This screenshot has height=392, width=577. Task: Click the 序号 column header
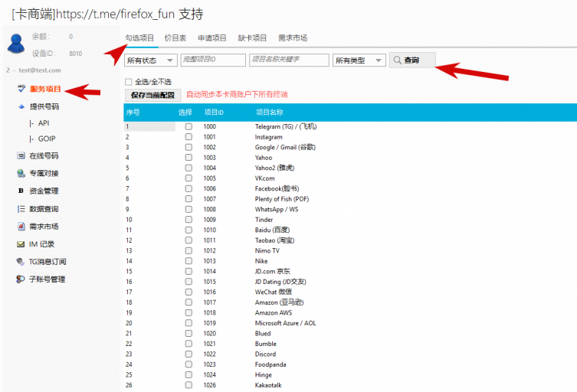(133, 113)
